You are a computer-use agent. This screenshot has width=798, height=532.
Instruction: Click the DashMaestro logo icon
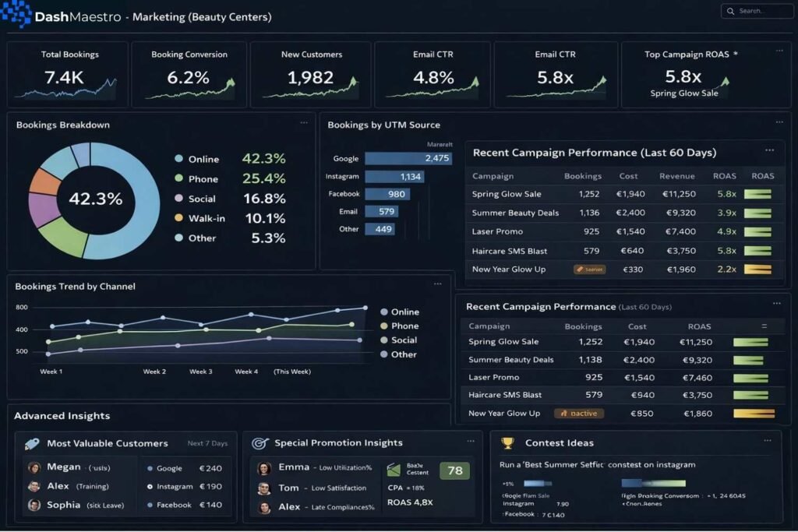[16, 13]
